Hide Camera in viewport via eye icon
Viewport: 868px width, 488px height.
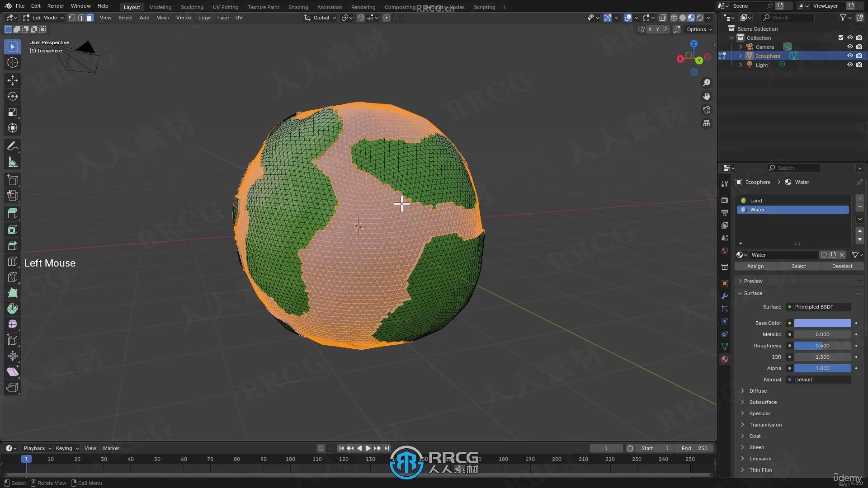pyautogui.click(x=850, y=47)
